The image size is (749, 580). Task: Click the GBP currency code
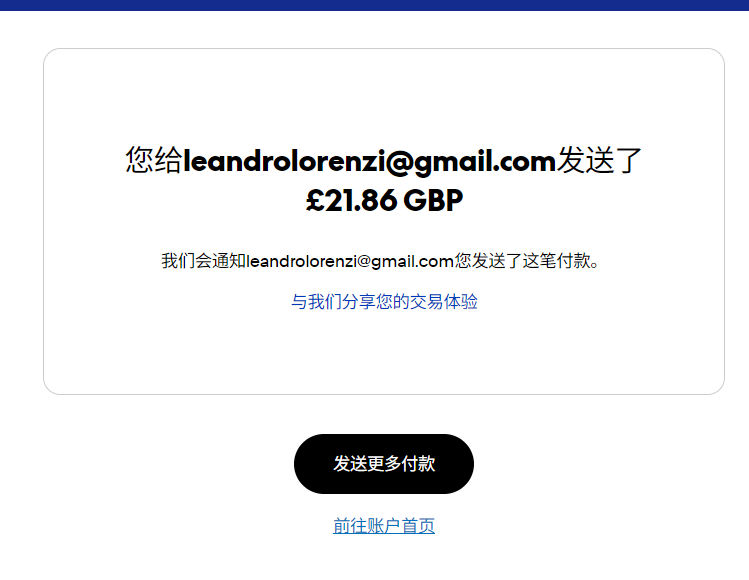(433, 200)
